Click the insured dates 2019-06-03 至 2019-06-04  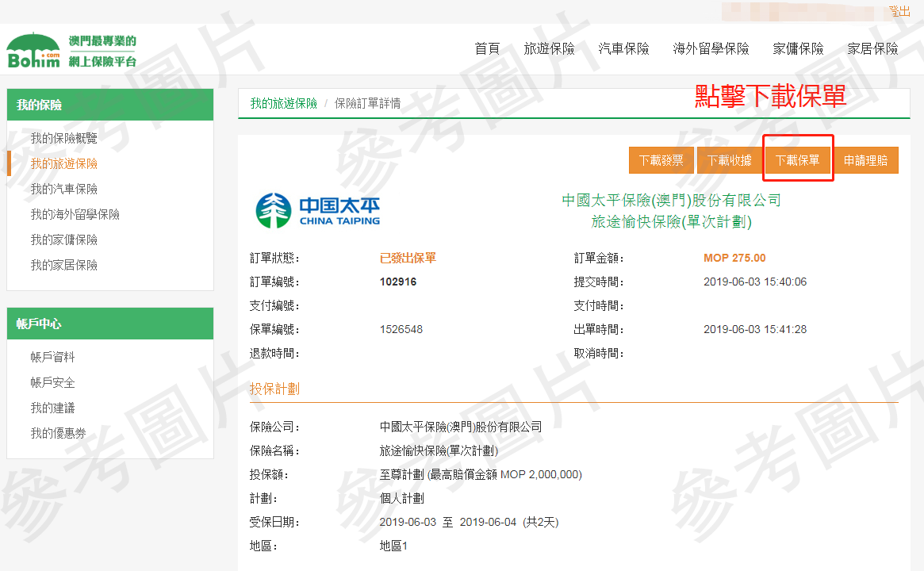coord(469,522)
